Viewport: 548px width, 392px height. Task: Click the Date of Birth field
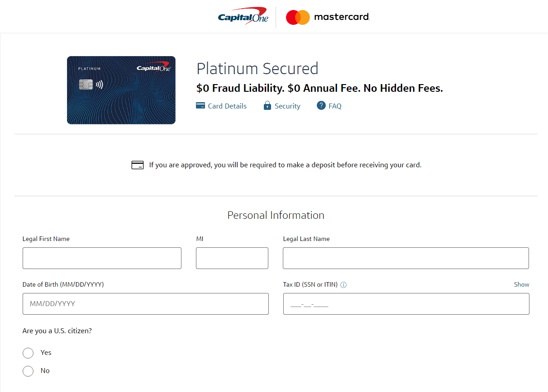point(146,304)
